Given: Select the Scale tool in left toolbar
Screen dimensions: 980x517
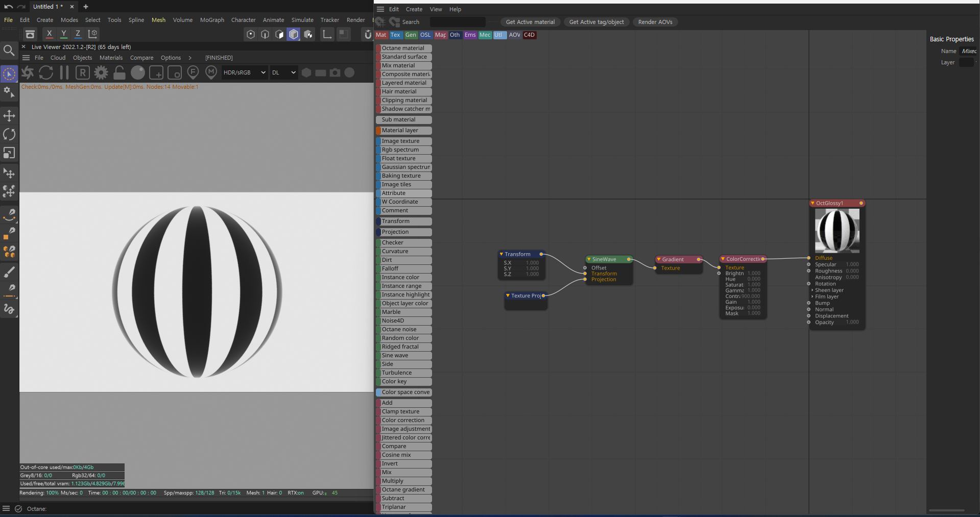Looking at the screenshot, I should (x=9, y=153).
